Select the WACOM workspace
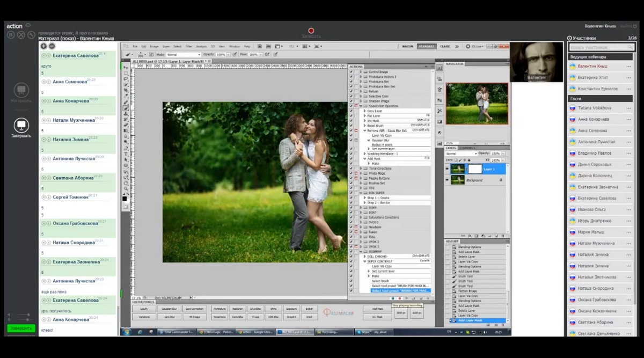 pos(408,46)
